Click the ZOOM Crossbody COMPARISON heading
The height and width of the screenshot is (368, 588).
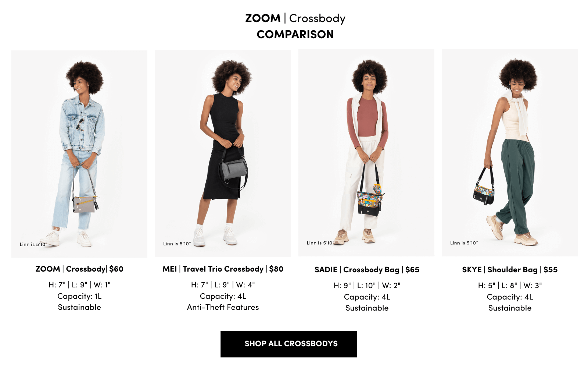(295, 26)
